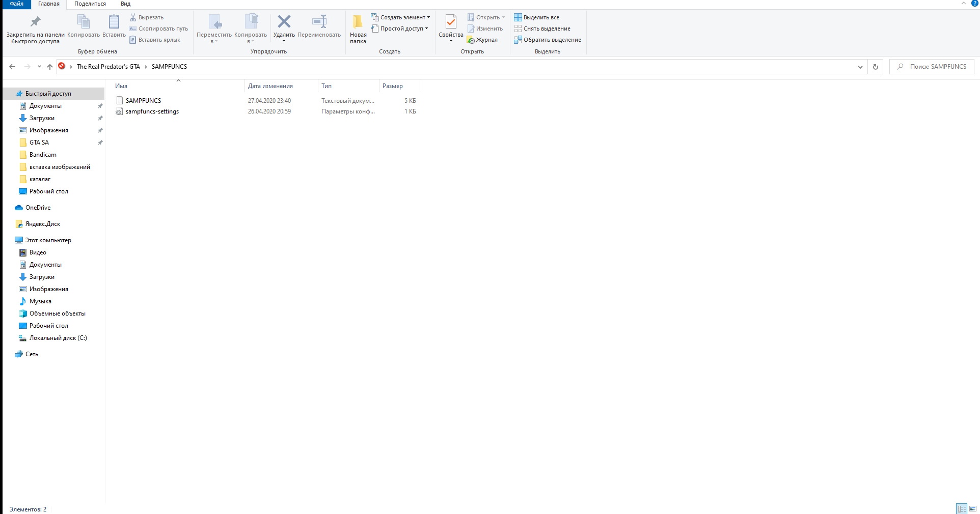Click Выделить все
The height and width of the screenshot is (514, 980).
coord(536,17)
